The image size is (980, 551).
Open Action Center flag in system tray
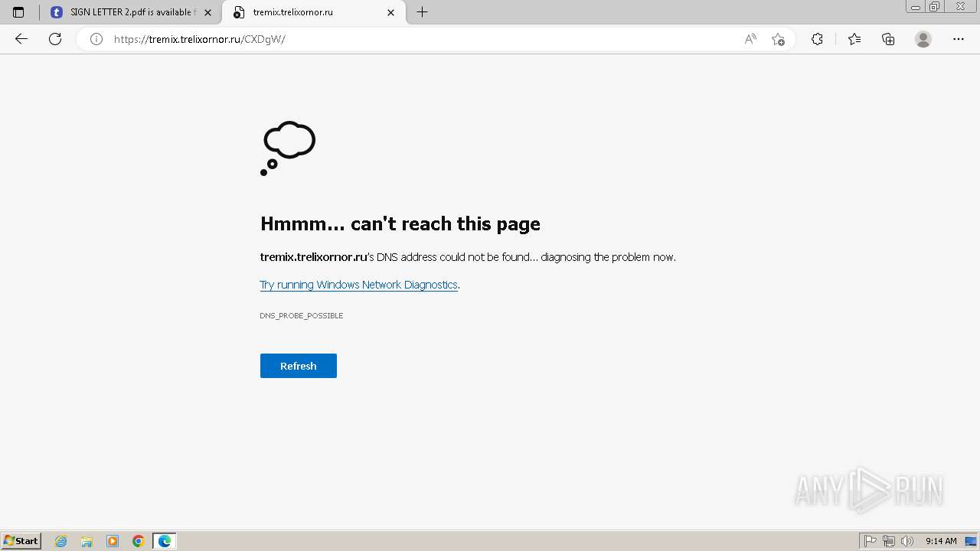click(x=871, y=541)
